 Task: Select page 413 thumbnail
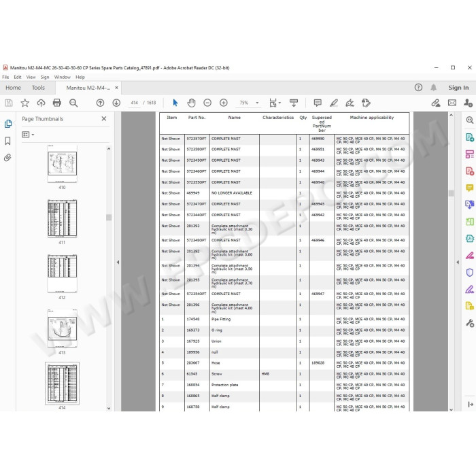coord(63,328)
